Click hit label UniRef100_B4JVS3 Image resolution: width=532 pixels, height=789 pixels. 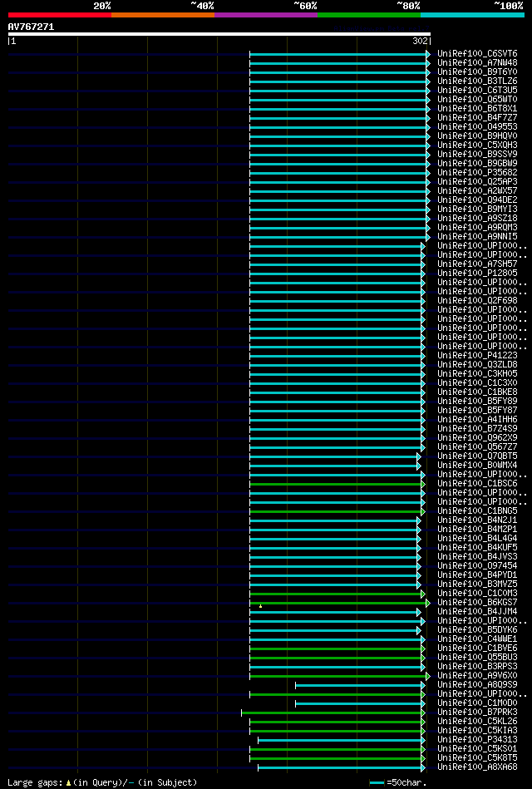[x=477, y=557]
